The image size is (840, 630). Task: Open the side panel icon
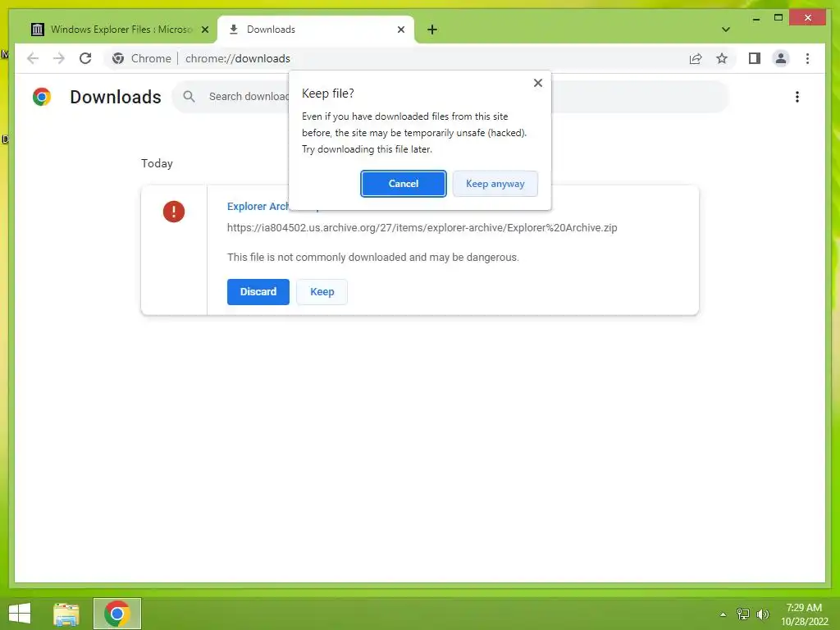point(755,58)
